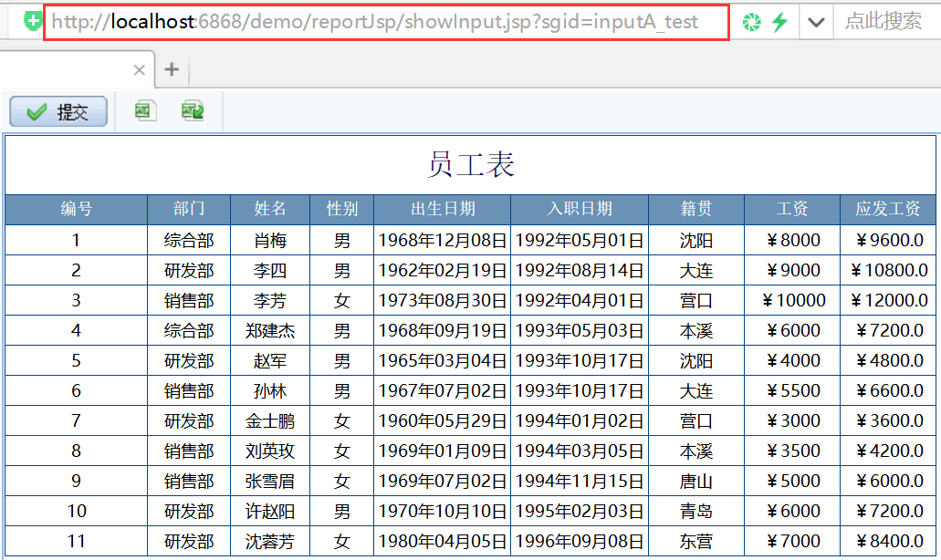Open the address bar dropdown arrow
The image size is (941, 560).
tap(816, 23)
